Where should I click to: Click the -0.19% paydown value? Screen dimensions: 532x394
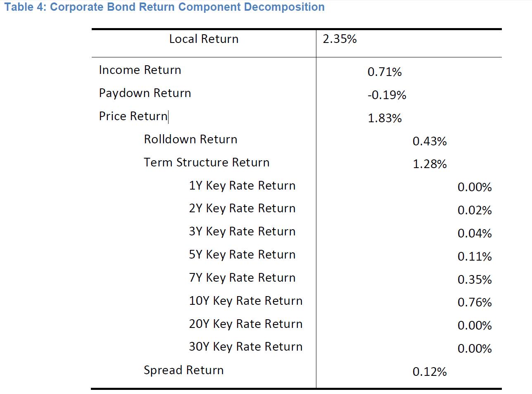tap(387, 95)
